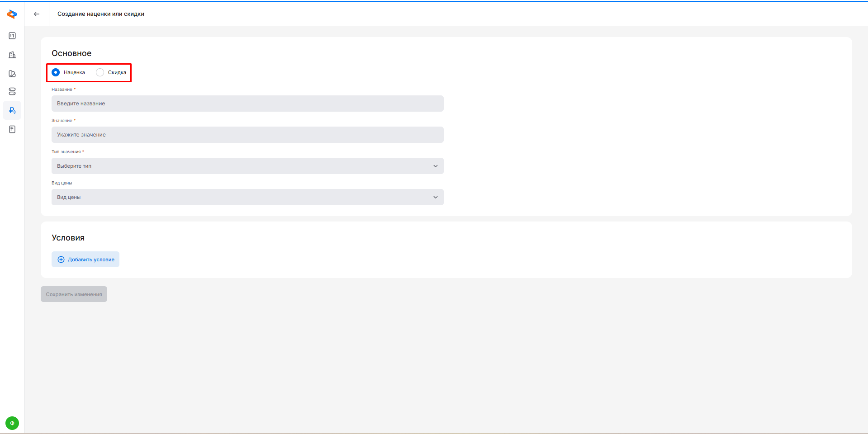Click the chevron on Вид цены field
Screen dimensions: 868x434
point(436,197)
